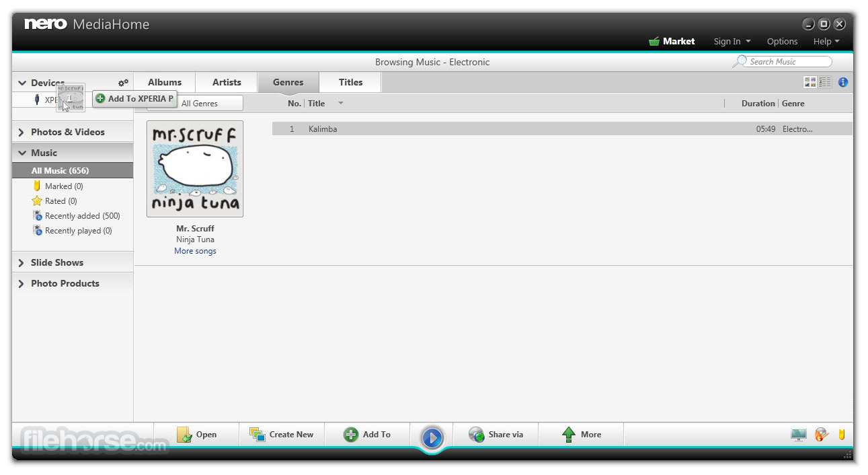Viewport: 868px width, 475px height.
Task: Click the Mr. Scruff artist name
Action: point(195,229)
